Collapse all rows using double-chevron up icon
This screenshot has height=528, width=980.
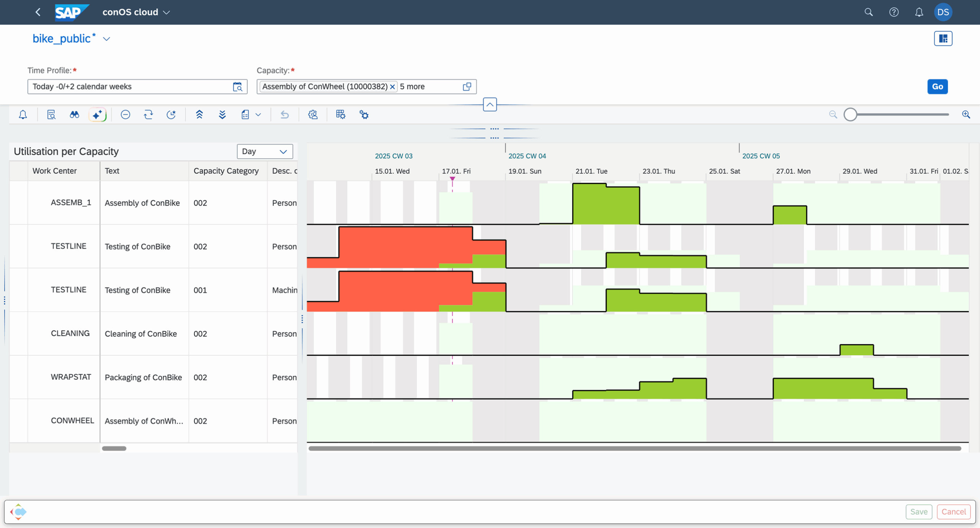(x=199, y=114)
